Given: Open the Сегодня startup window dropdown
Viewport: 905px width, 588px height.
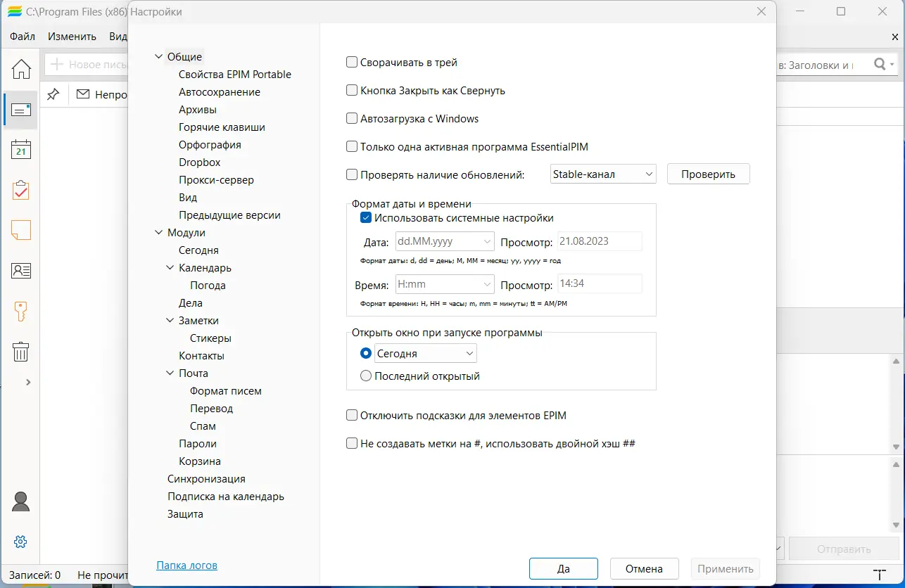Looking at the screenshot, I should pos(426,353).
